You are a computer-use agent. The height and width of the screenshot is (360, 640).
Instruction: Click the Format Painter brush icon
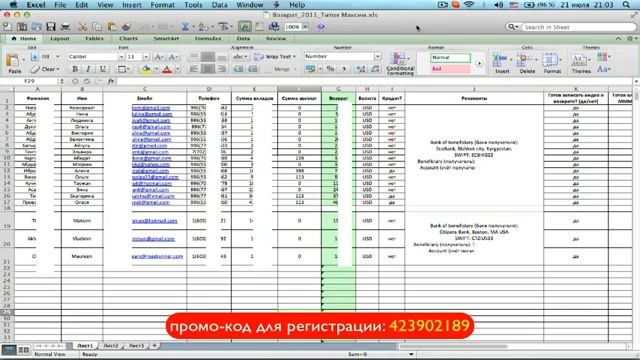click(127, 27)
